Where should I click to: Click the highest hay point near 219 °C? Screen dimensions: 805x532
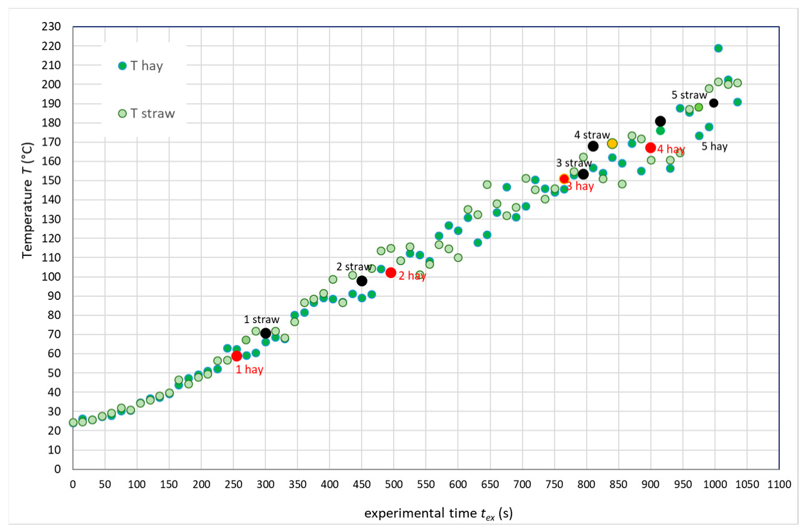click(x=718, y=48)
